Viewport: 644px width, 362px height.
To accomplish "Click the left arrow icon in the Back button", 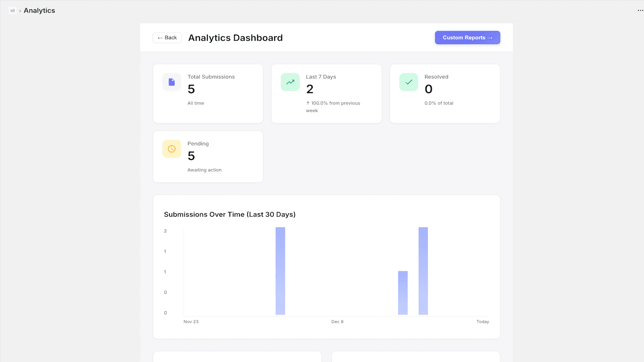I will (x=160, y=37).
